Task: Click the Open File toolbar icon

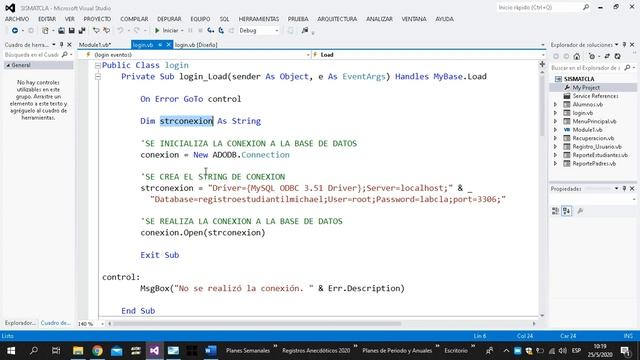Action: coord(61,31)
